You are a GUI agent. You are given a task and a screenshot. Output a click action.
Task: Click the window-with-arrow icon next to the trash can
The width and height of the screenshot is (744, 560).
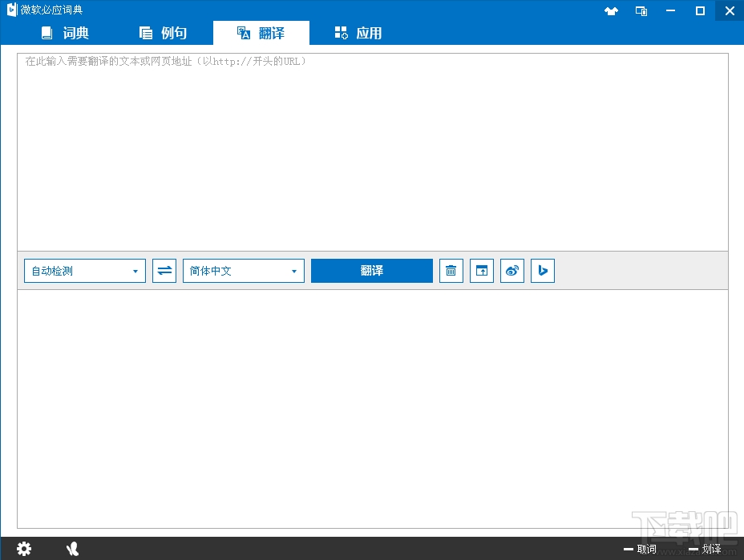[482, 271]
